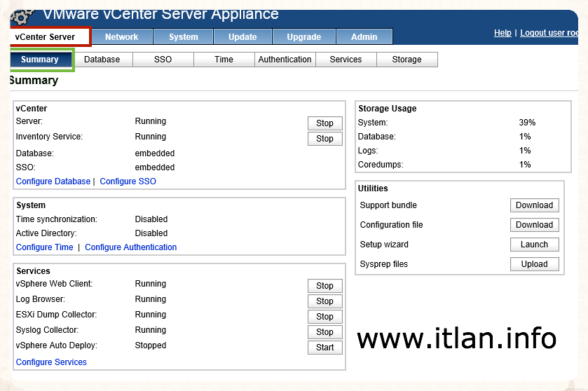
Task: Click the Configure Database link
Action: [x=53, y=181]
